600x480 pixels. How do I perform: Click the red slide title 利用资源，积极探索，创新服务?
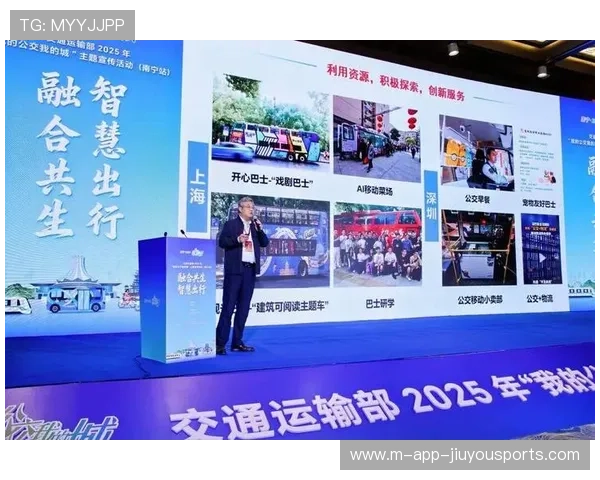[x=396, y=83]
